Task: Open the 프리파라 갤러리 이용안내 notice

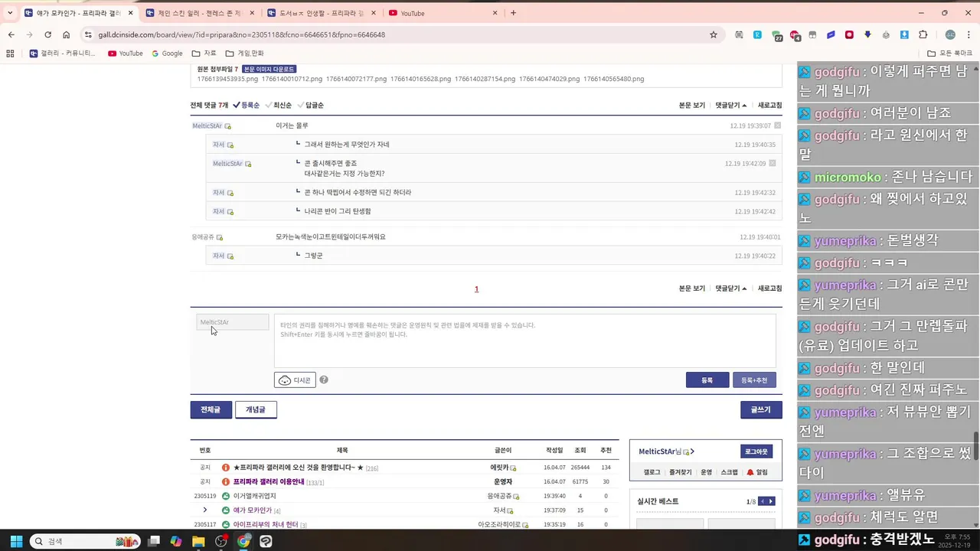Action: tap(269, 482)
